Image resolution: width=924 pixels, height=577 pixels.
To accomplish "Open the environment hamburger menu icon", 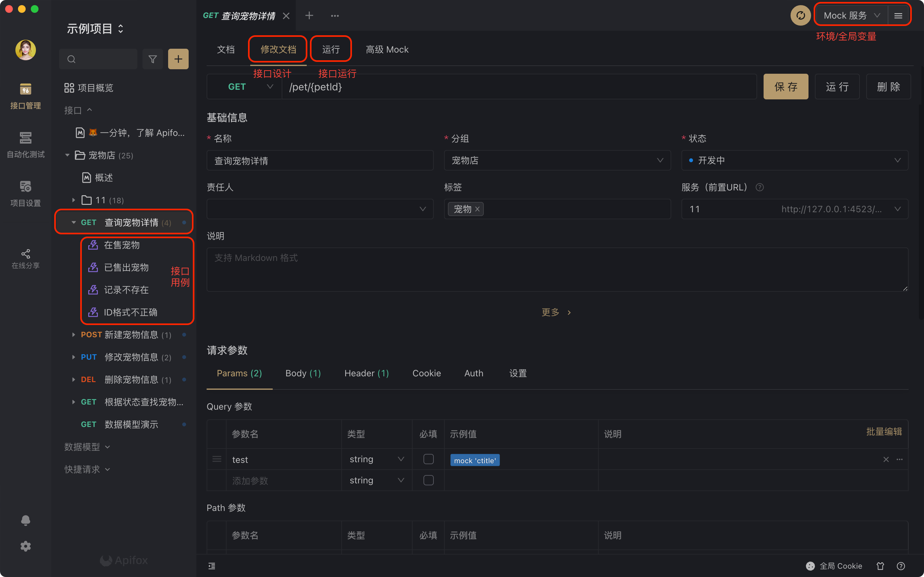I will point(898,16).
